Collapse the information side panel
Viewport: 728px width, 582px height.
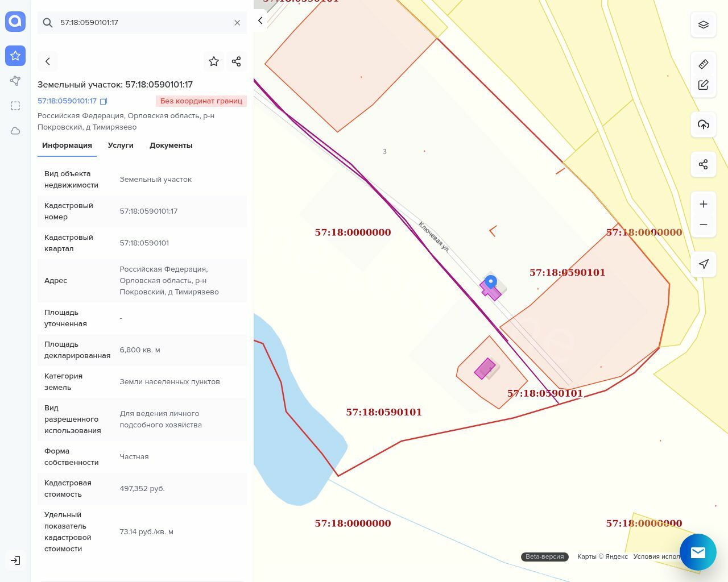tap(260, 20)
